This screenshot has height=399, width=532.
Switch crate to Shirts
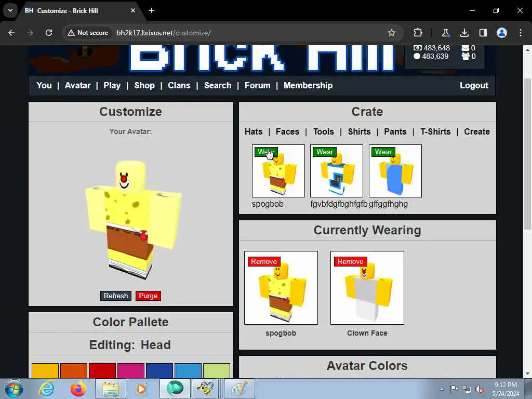click(360, 131)
